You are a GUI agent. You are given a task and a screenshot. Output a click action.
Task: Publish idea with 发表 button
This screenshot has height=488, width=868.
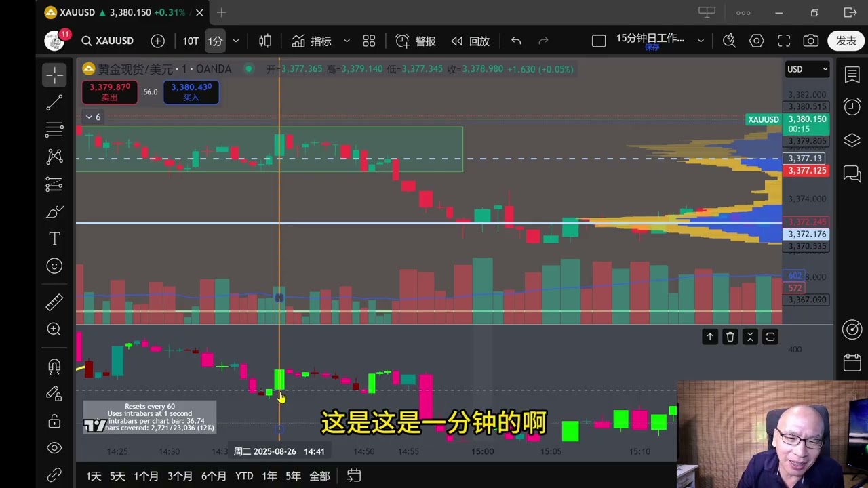pos(846,41)
